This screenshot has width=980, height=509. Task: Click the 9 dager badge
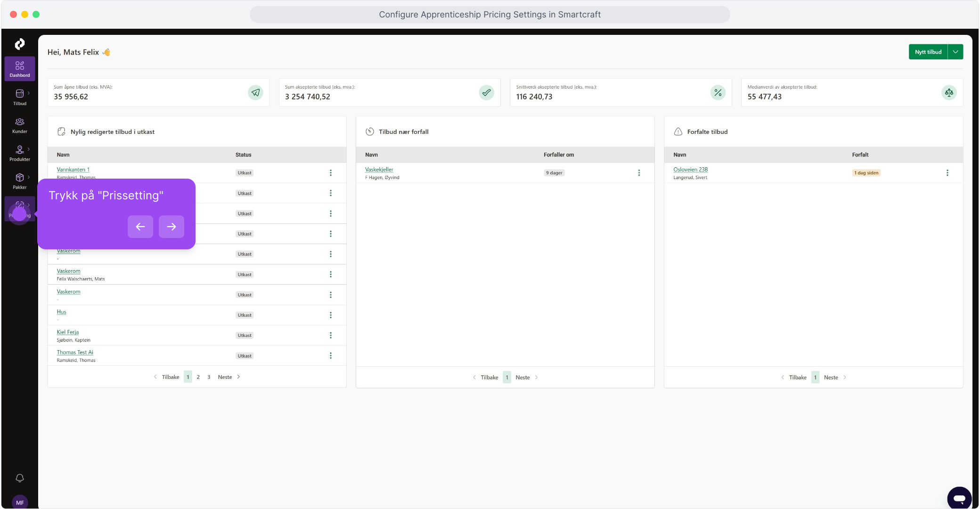554,173
